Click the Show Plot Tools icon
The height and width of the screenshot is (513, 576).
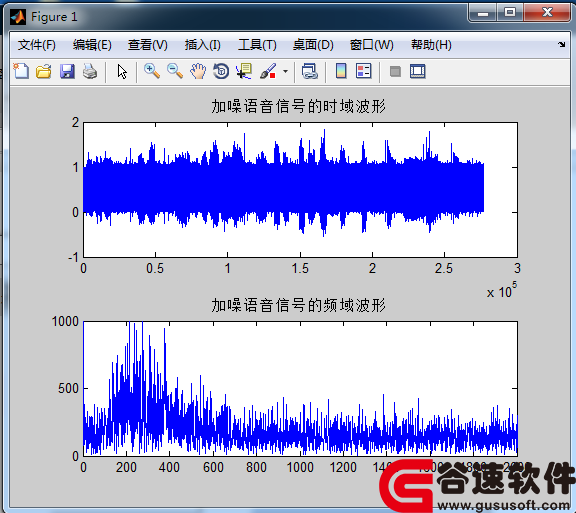[x=418, y=71]
